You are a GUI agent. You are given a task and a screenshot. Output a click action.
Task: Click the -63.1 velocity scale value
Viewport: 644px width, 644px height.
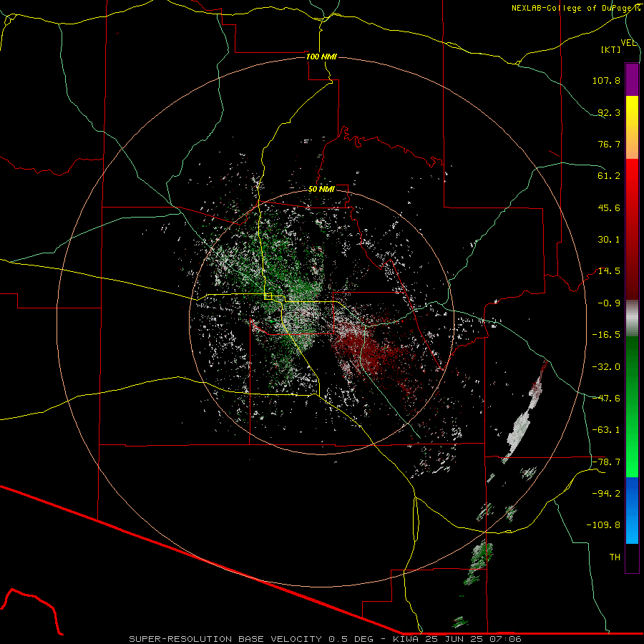(606, 430)
